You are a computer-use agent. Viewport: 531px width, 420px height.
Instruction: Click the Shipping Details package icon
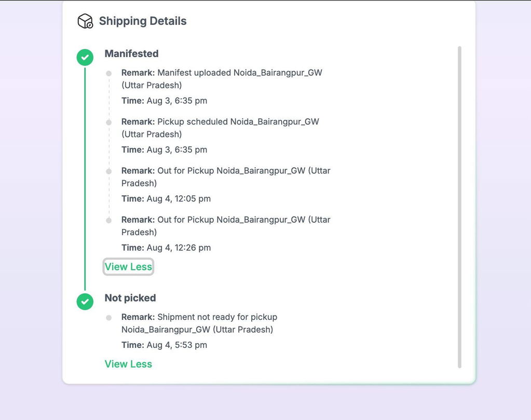tap(85, 21)
